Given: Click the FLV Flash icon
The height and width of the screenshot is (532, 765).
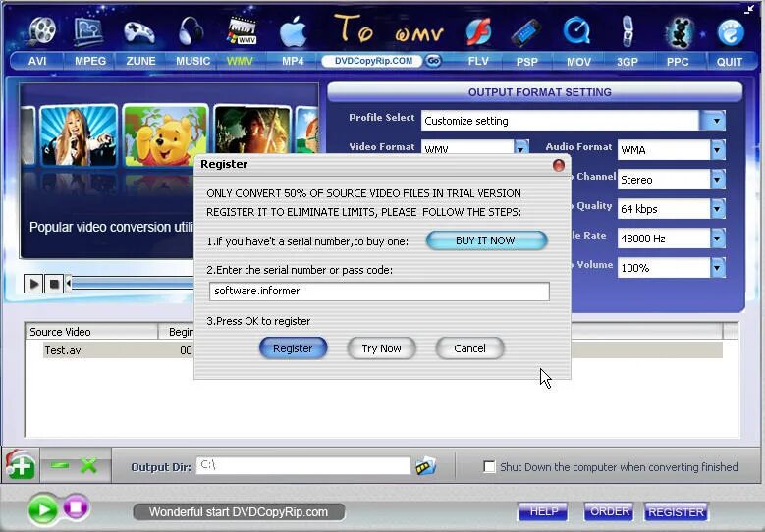Looking at the screenshot, I should click(x=478, y=32).
